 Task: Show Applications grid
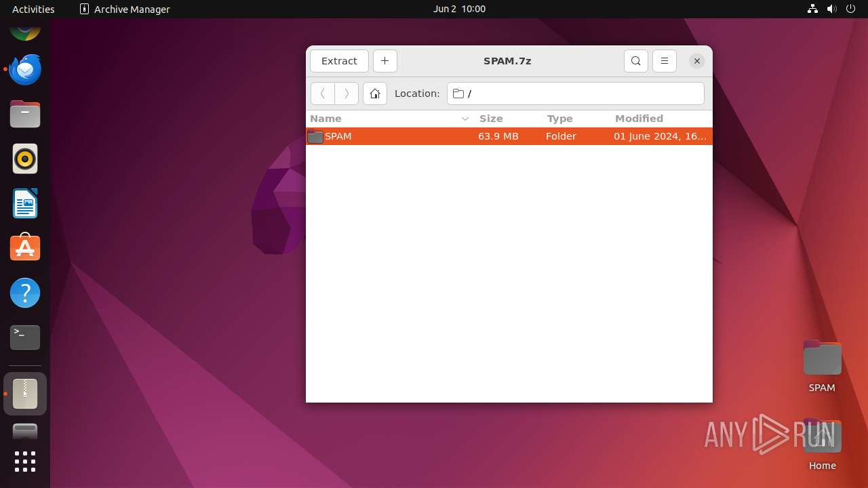coord(25,462)
